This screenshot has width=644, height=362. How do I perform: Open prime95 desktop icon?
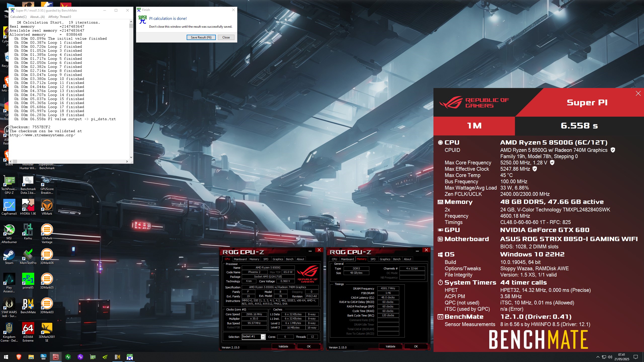point(28,281)
